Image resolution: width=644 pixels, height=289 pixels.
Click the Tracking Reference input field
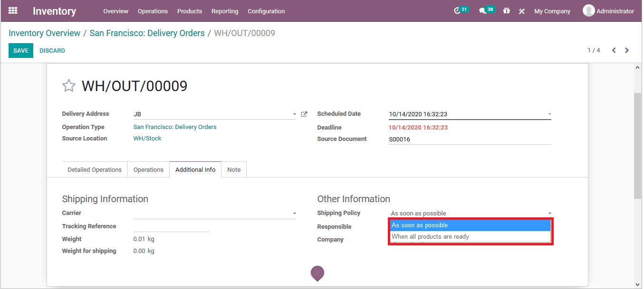171,226
